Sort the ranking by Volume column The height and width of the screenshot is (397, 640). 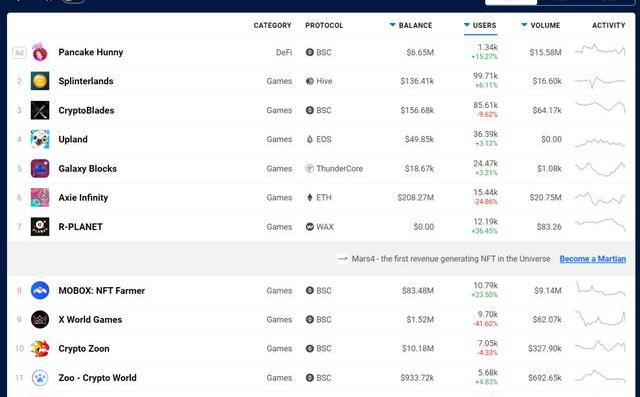click(x=541, y=25)
